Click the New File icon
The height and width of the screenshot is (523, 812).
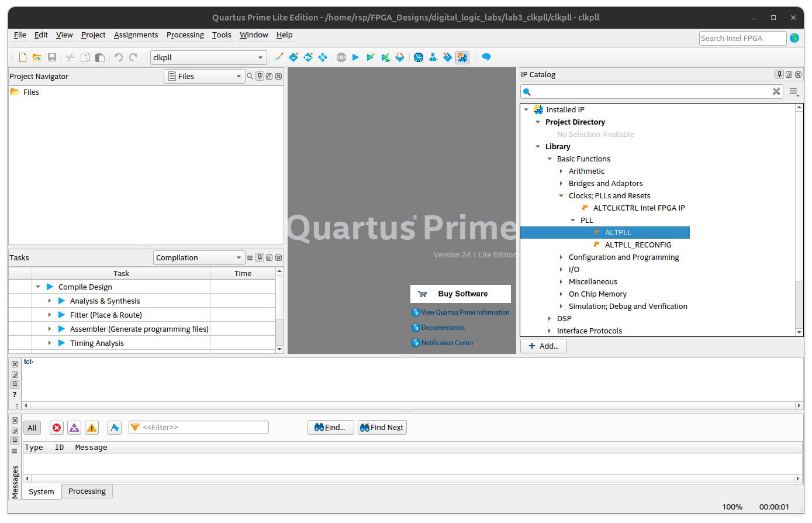tap(23, 57)
